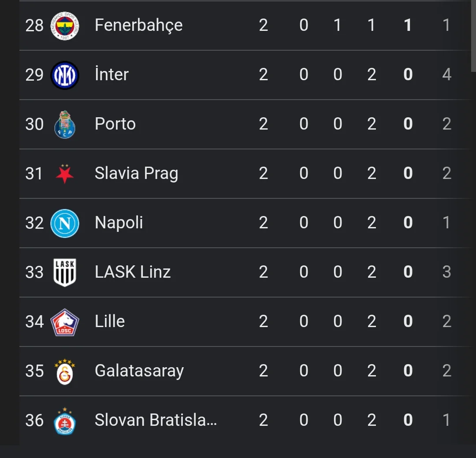Select the Porto club badge
The image size is (476, 458).
pos(65,124)
